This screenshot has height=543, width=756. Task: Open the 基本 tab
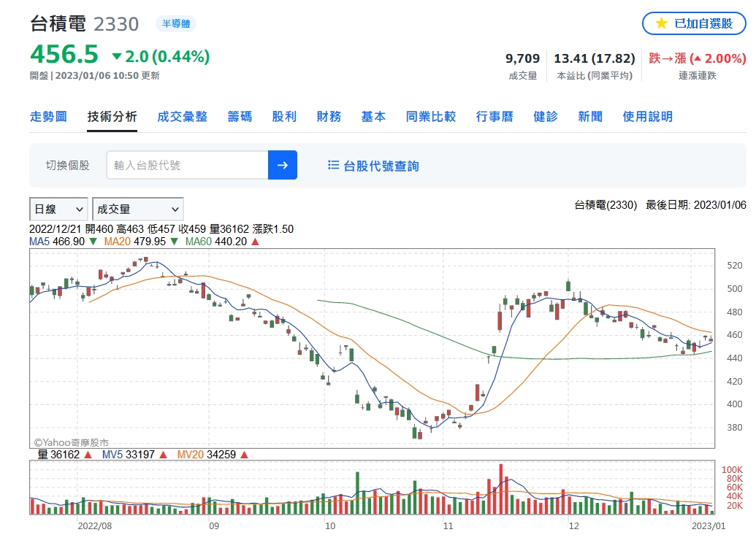point(373,117)
